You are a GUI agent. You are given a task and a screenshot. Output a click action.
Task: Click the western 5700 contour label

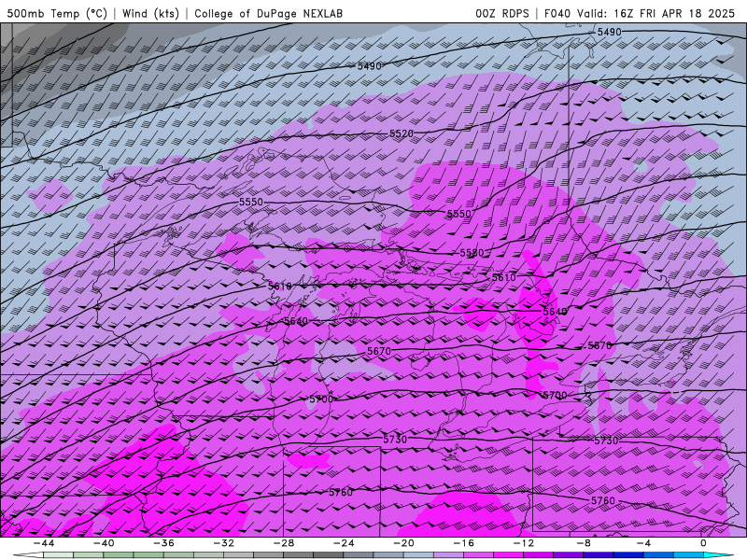pyautogui.click(x=321, y=399)
